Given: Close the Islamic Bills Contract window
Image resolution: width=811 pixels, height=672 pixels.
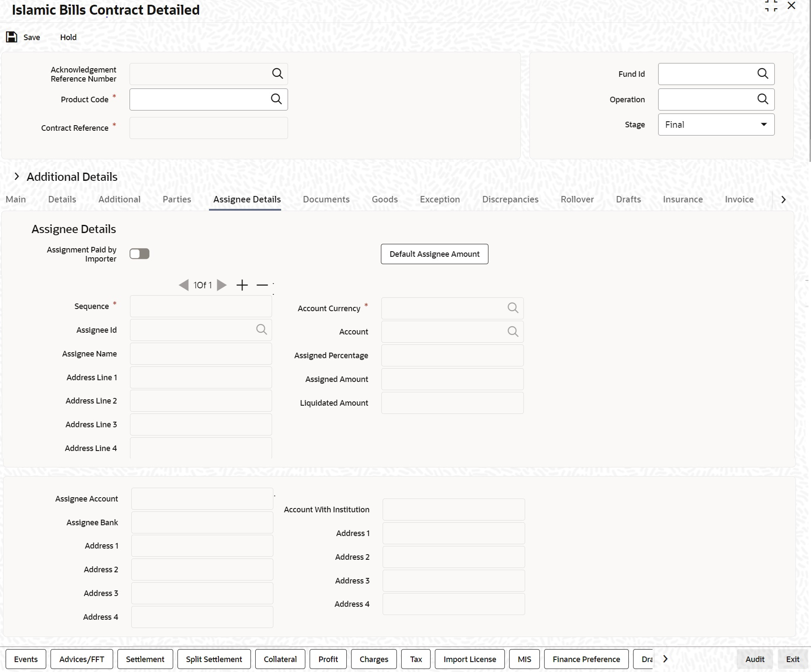Looking at the screenshot, I should (792, 6).
